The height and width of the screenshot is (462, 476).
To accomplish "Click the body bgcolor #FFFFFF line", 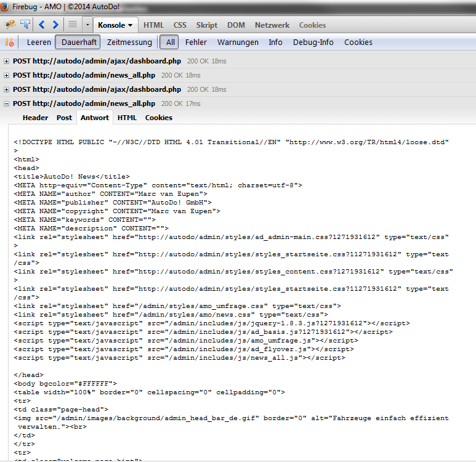I will [x=65, y=384].
